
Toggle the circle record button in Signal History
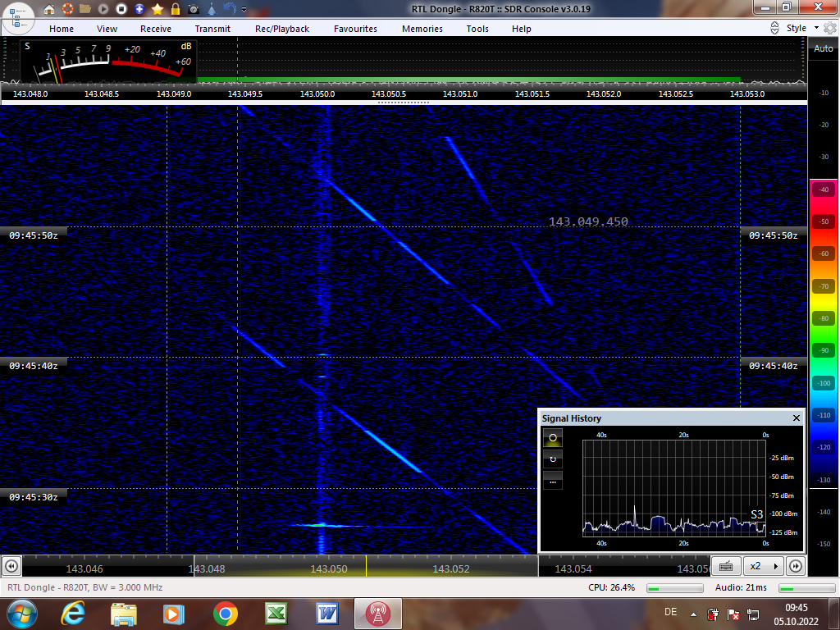coord(553,437)
